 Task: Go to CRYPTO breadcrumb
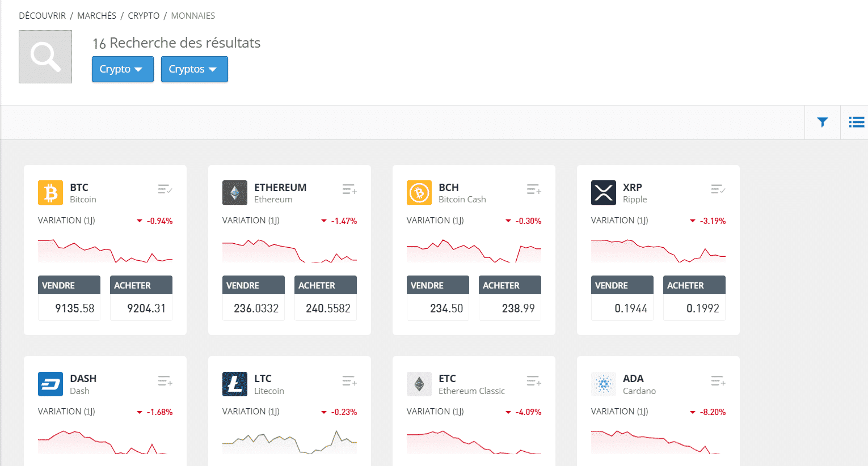pyautogui.click(x=144, y=16)
